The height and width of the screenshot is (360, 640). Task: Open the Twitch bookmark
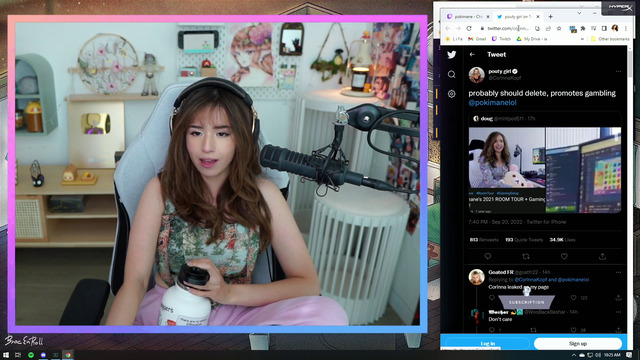point(501,39)
